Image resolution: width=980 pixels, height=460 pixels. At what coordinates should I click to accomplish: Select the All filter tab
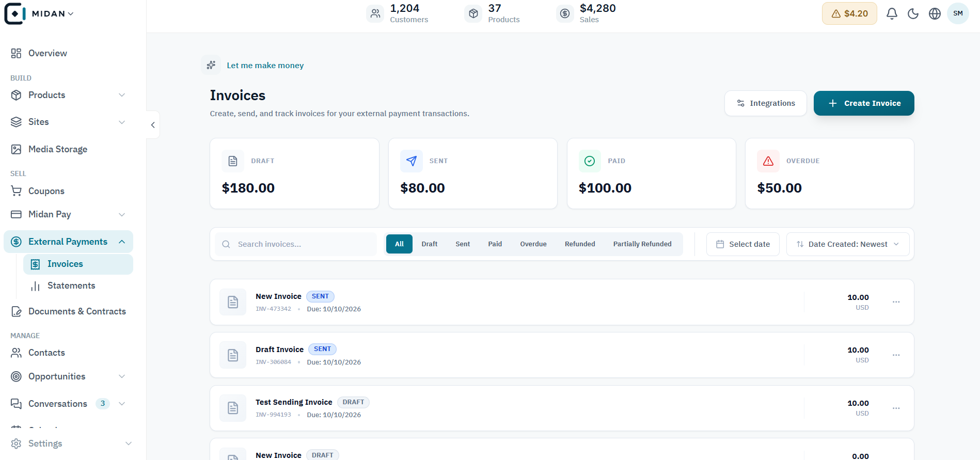[399, 244]
